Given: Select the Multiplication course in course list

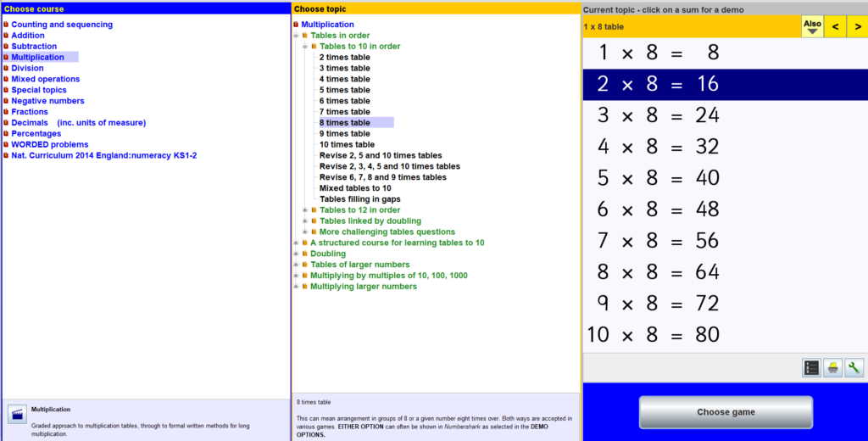Looking at the screenshot, I should pyautogui.click(x=37, y=57).
